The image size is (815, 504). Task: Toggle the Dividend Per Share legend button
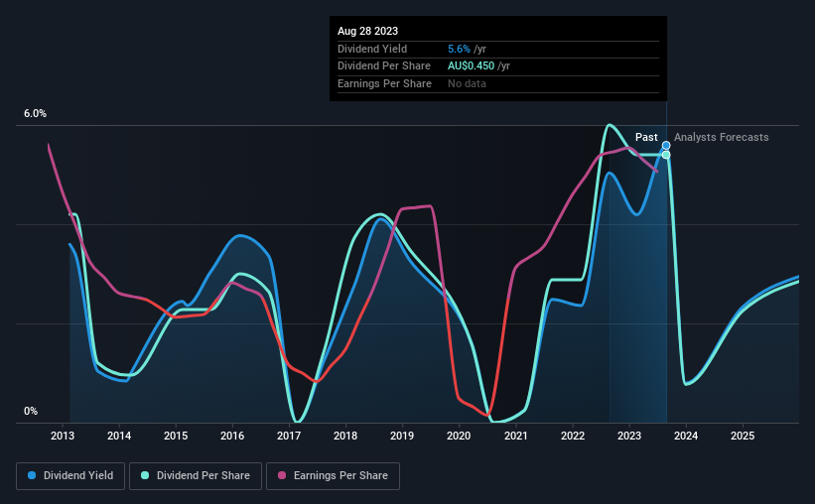(x=196, y=476)
